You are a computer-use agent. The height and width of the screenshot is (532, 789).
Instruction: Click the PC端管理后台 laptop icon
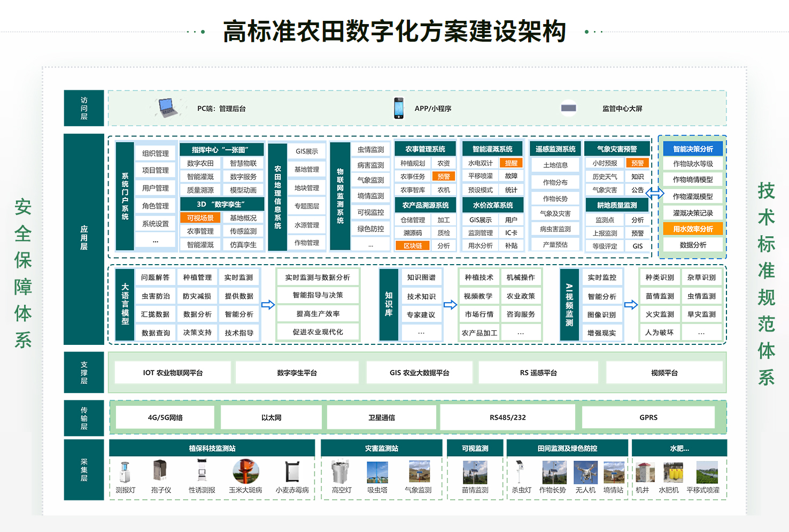166,107
